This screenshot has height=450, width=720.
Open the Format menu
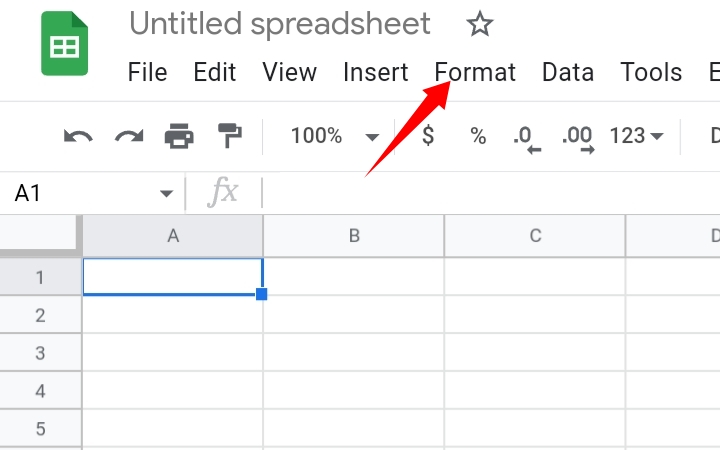tap(475, 72)
